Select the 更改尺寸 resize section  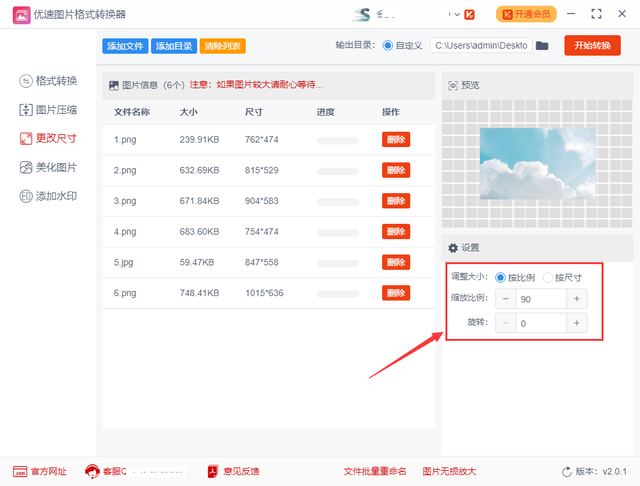click(x=48, y=138)
